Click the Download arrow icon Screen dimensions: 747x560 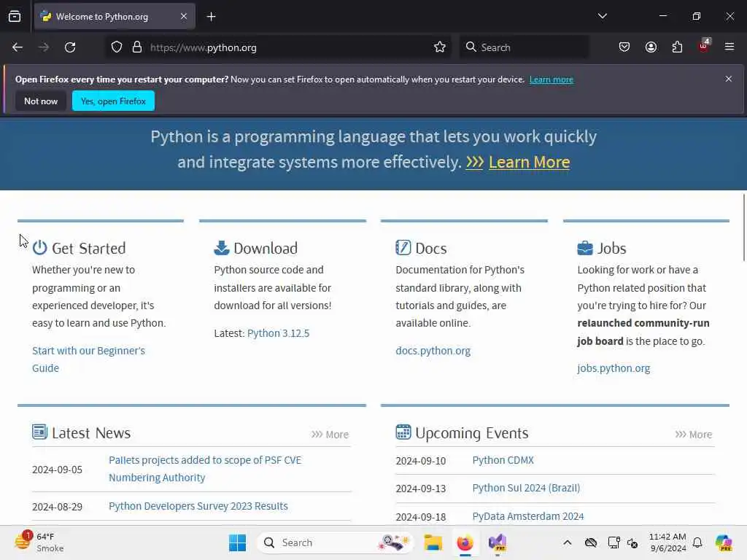click(x=222, y=248)
